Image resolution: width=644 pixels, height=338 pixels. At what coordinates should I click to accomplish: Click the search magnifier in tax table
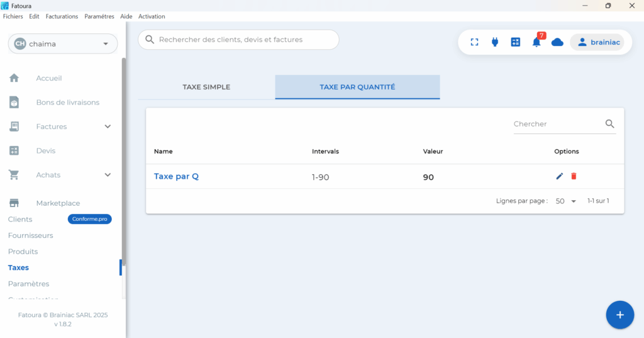pos(609,124)
